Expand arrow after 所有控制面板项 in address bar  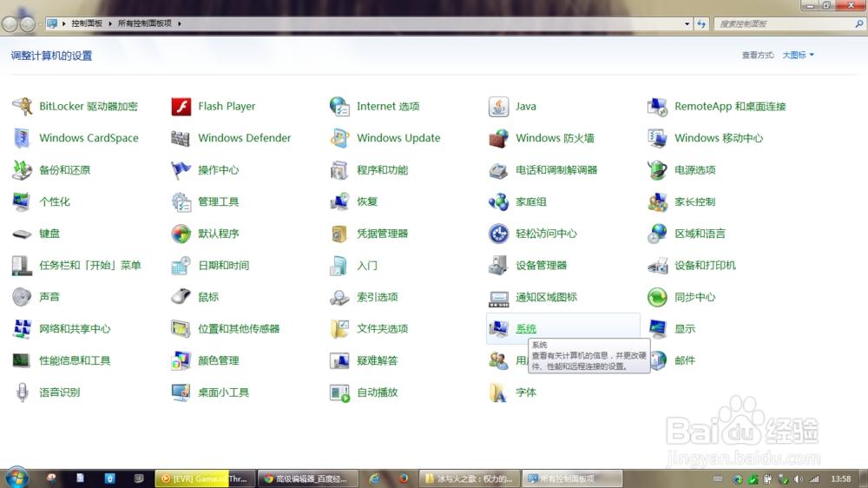[x=180, y=23]
